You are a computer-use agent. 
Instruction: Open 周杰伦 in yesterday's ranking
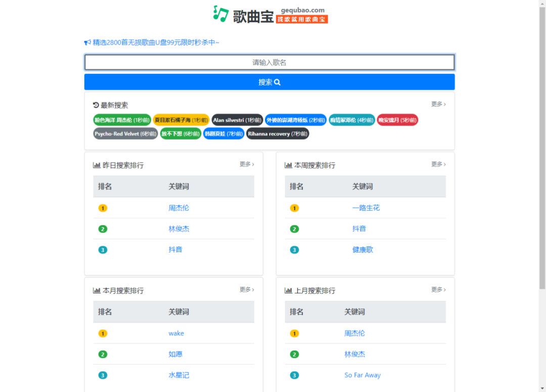coord(178,208)
